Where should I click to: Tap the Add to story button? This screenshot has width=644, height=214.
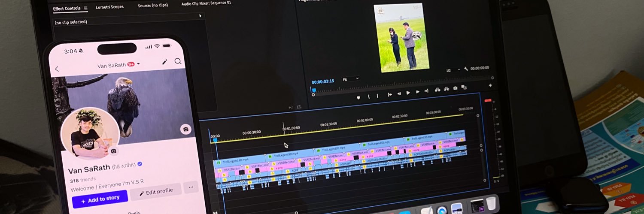pyautogui.click(x=100, y=199)
